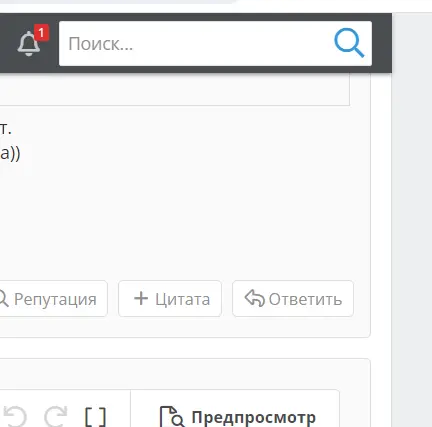Image resolution: width=432 pixels, height=427 pixels.
Task: Run search with the blue magnifier icon
Action: pyautogui.click(x=349, y=43)
